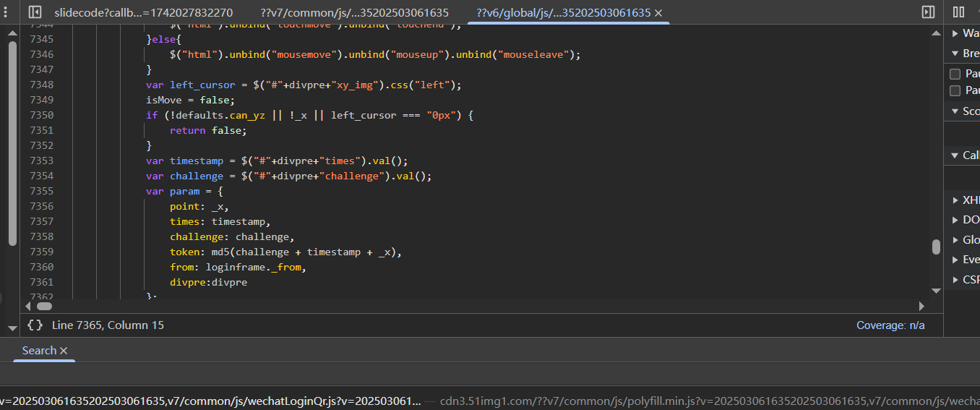Select the Search drawer tab
The image size is (980, 410).
click(x=39, y=351)
